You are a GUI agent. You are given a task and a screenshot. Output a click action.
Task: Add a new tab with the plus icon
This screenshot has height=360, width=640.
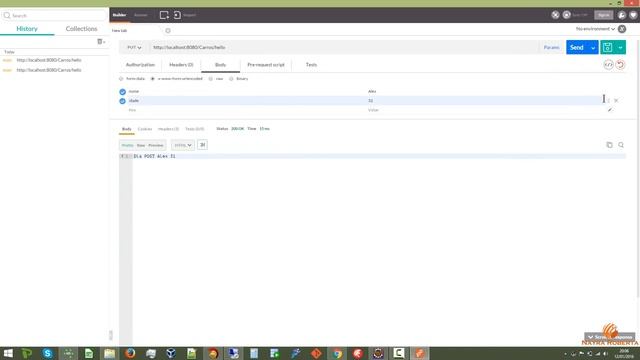(168, 31)
